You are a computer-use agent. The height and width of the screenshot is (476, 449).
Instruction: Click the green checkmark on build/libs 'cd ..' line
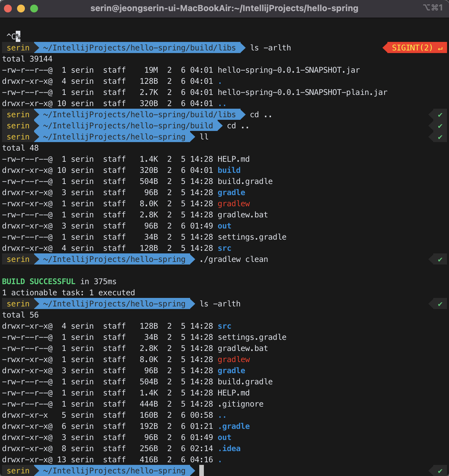coord(440,115)
